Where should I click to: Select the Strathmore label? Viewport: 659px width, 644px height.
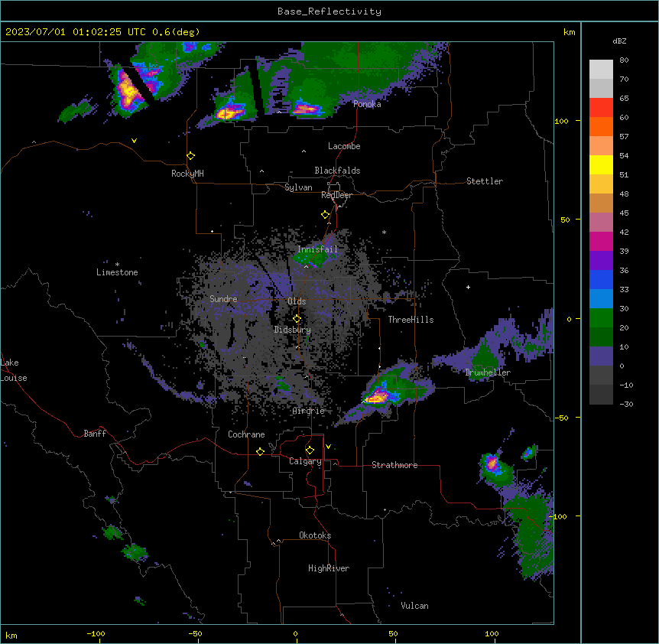coord(394,465)
